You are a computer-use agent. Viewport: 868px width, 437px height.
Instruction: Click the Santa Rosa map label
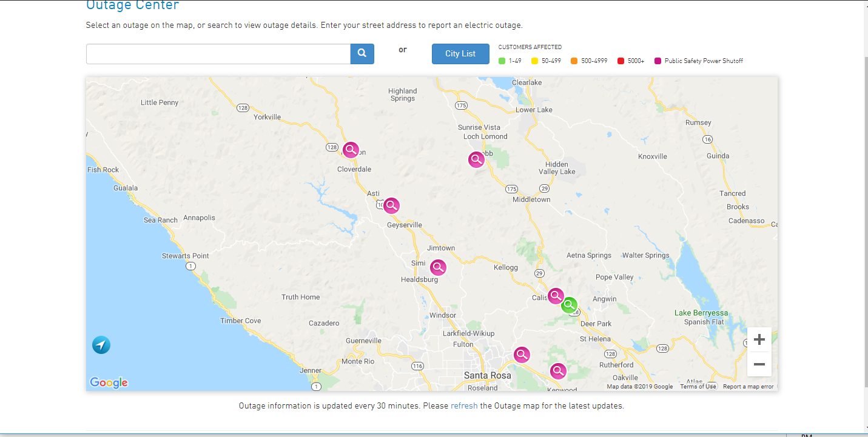487,375
